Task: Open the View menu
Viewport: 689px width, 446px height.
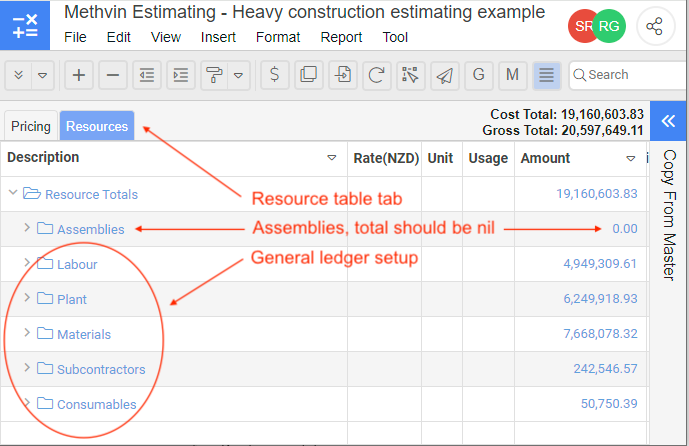Action: click(x=166, y=37)
